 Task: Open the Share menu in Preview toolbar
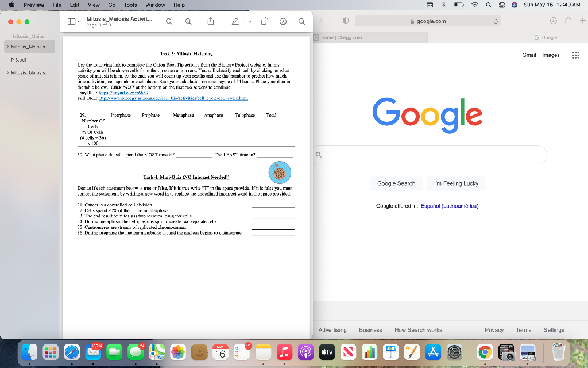click(210, 21)
